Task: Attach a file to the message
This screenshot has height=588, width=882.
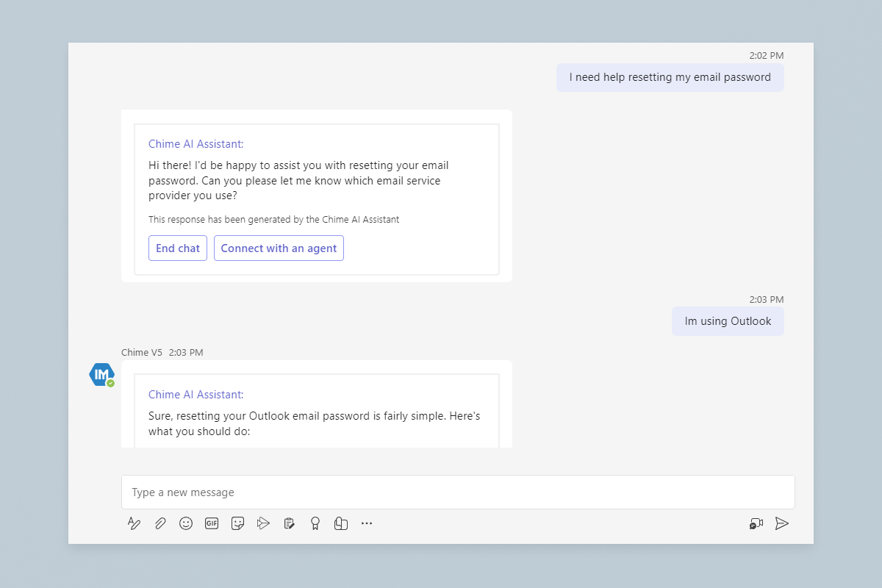Action: [x=160, y=523]
